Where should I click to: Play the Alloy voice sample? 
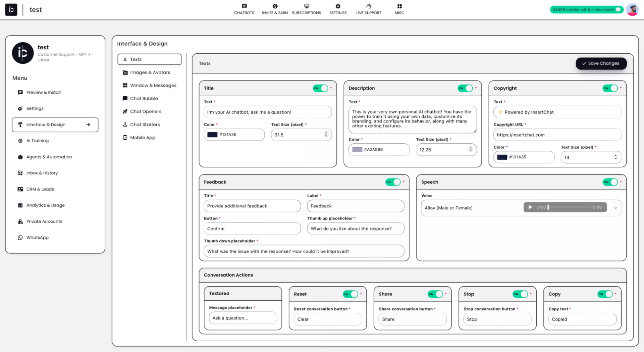pyautogui.click(x=530, y=207)
